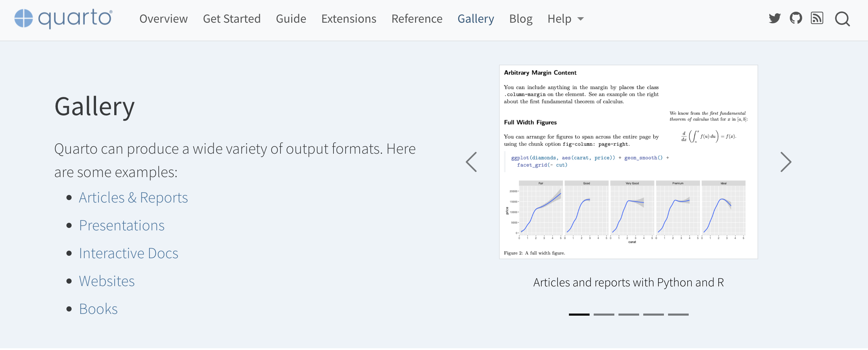Click the search magnifier icon

[x=842, y=19]
